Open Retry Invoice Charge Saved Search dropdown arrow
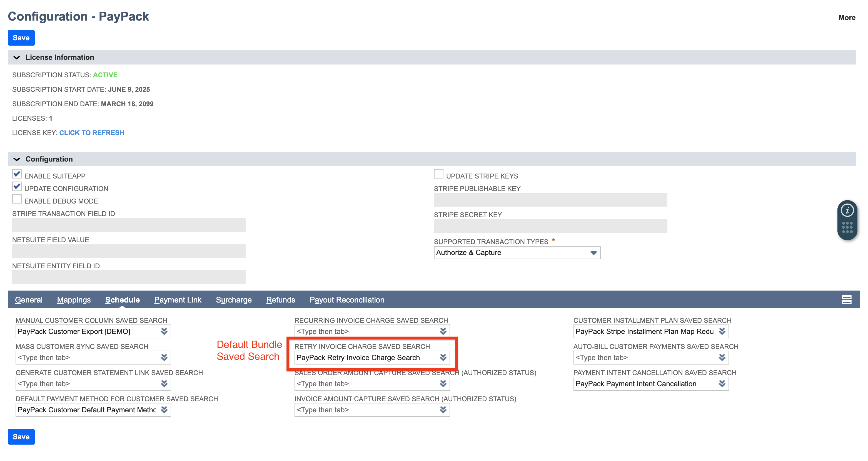The height and width of the screenshot is (461, 868). [443, 358]
